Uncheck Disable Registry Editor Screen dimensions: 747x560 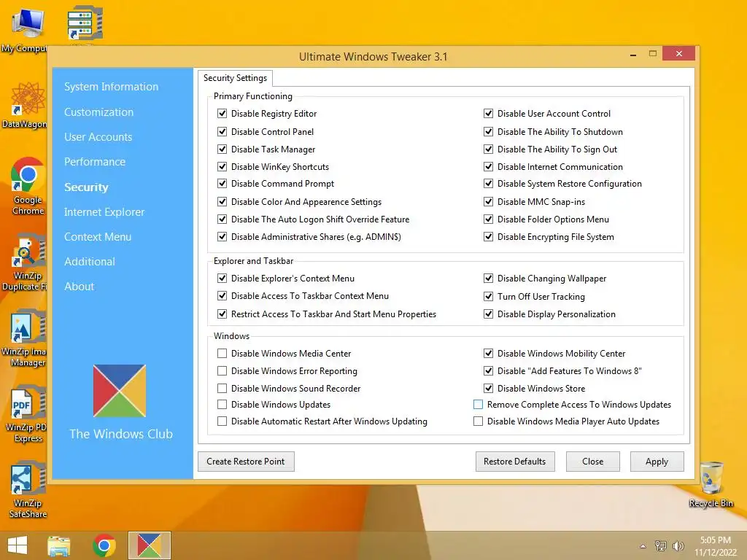coord(222,113)
